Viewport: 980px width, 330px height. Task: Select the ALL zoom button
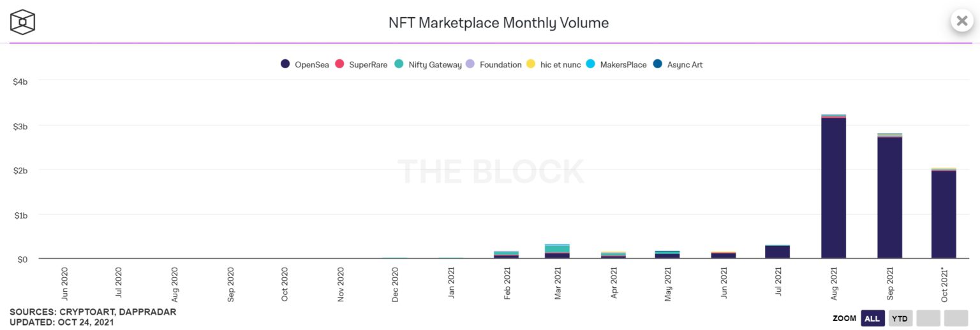[x=872, y=318]
